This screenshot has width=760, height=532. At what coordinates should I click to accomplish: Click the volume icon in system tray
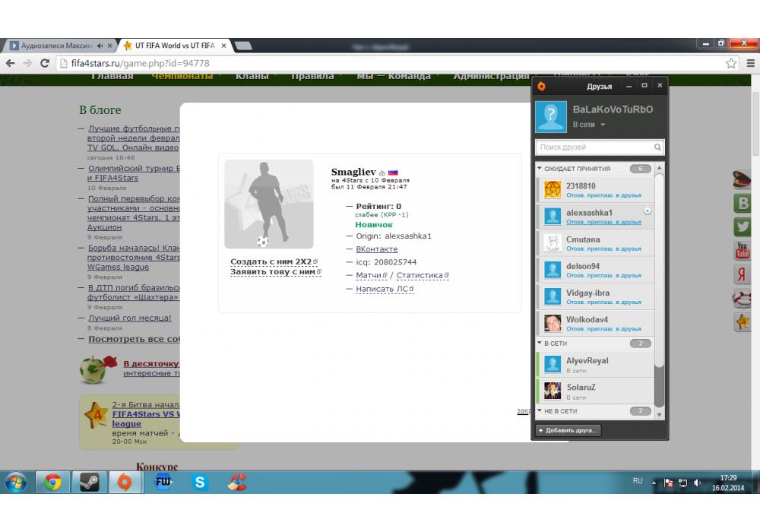[x=697, y=483]
